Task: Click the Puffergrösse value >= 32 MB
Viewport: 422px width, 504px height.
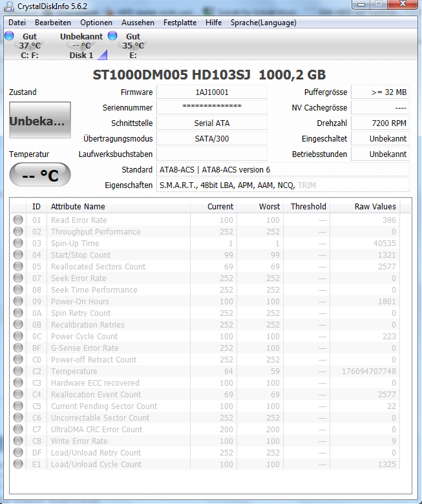Action: pos(380,92)
